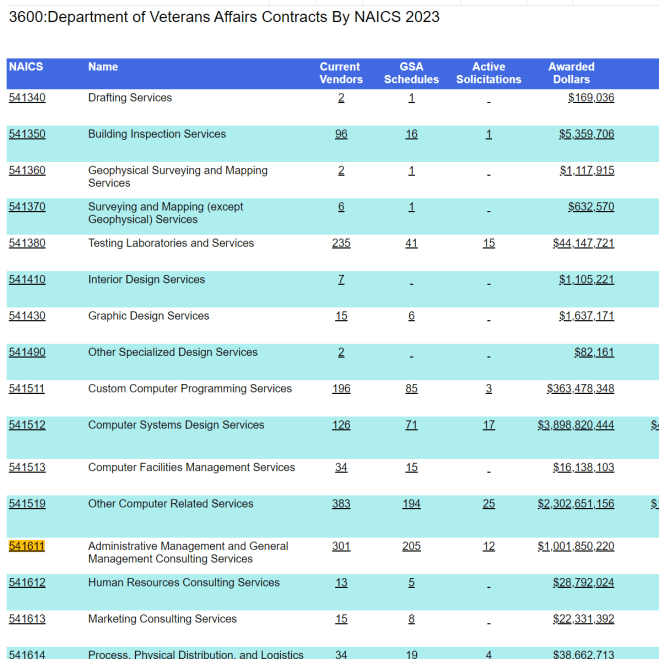Image resolution: width=659 pixels, height=659 pixels.
Task: Click awarded dollars $44,147,721 link
Action: pos(583,243)
